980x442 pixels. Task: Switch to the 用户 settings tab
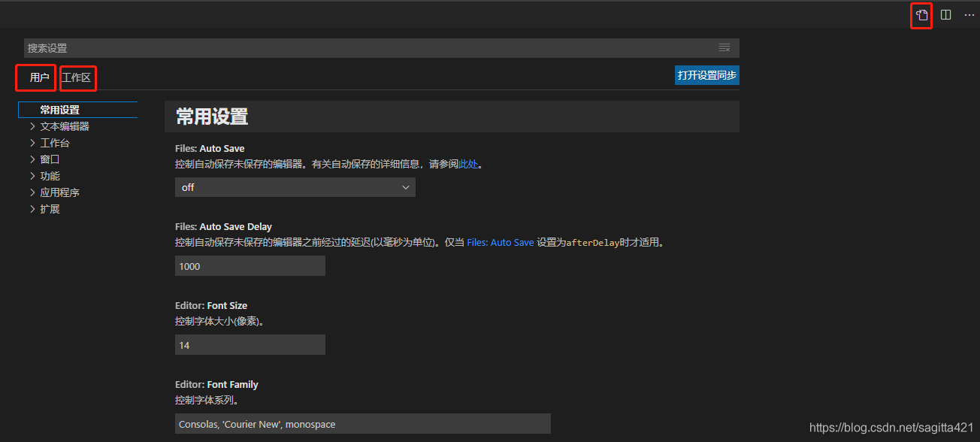click(x=39, y=77)
